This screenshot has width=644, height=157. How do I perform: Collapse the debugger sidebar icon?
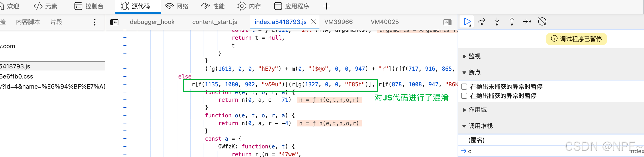pyautogui.click(x=447, y=22)
